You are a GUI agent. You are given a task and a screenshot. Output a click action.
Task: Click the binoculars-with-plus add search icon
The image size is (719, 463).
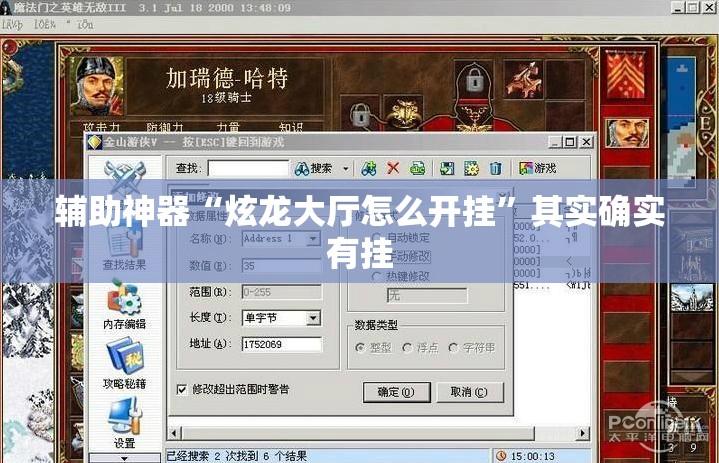pyautogui.click(x=369, y=169)
